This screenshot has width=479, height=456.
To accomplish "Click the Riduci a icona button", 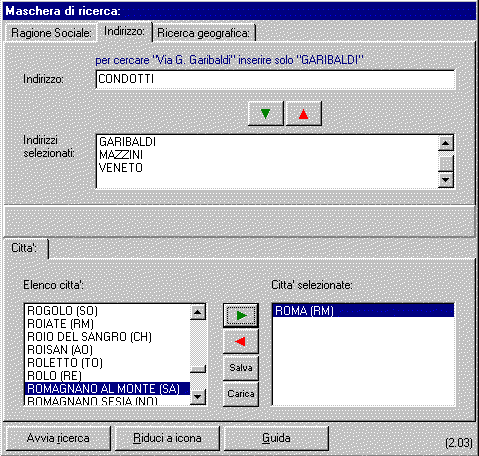I will [x=167, y=438].
